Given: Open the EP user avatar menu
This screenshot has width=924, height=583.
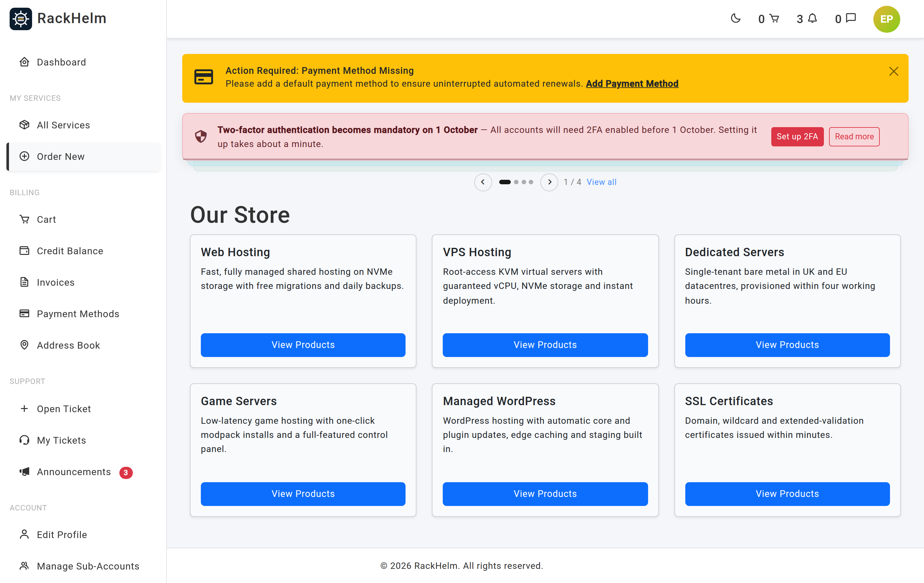Looking at the screenshot, I should (886, 19).
